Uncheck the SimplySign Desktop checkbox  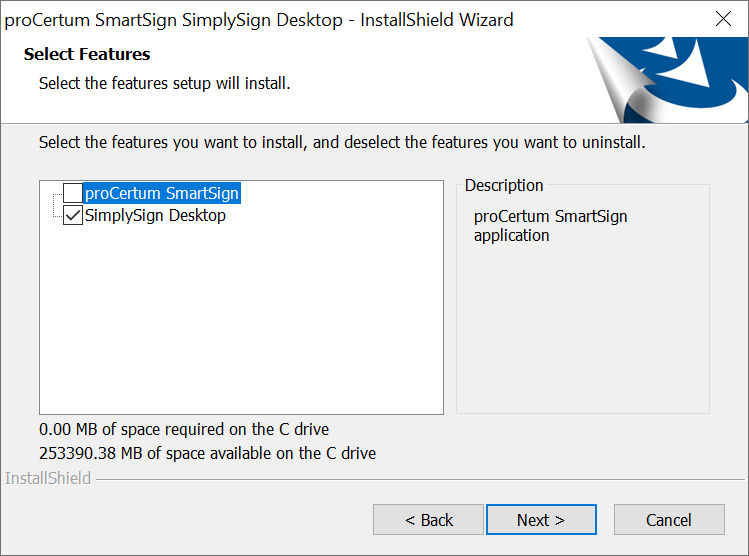pos(73,215)
